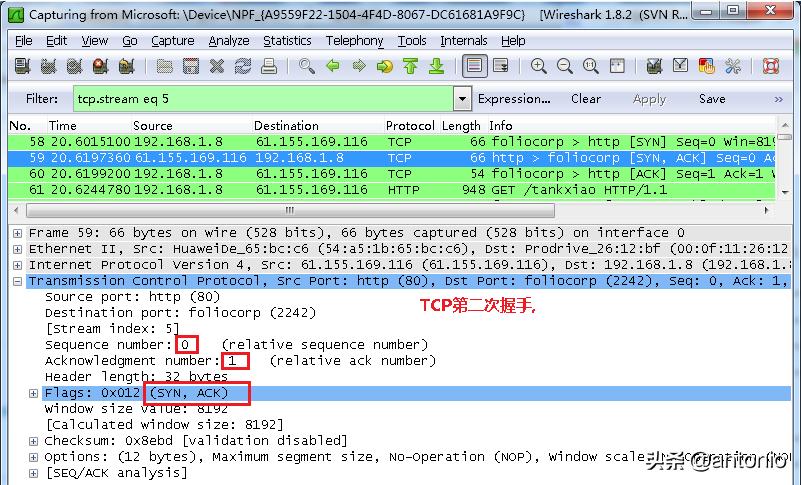Sort by the Protocol column header

point(410,126)
